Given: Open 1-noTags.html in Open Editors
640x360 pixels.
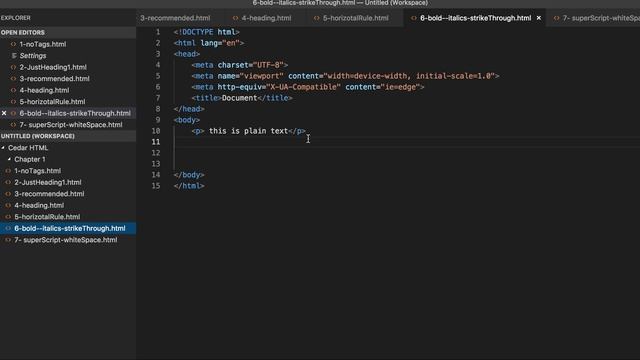Looking at the screenshot, I should click(x=43, y=44).
